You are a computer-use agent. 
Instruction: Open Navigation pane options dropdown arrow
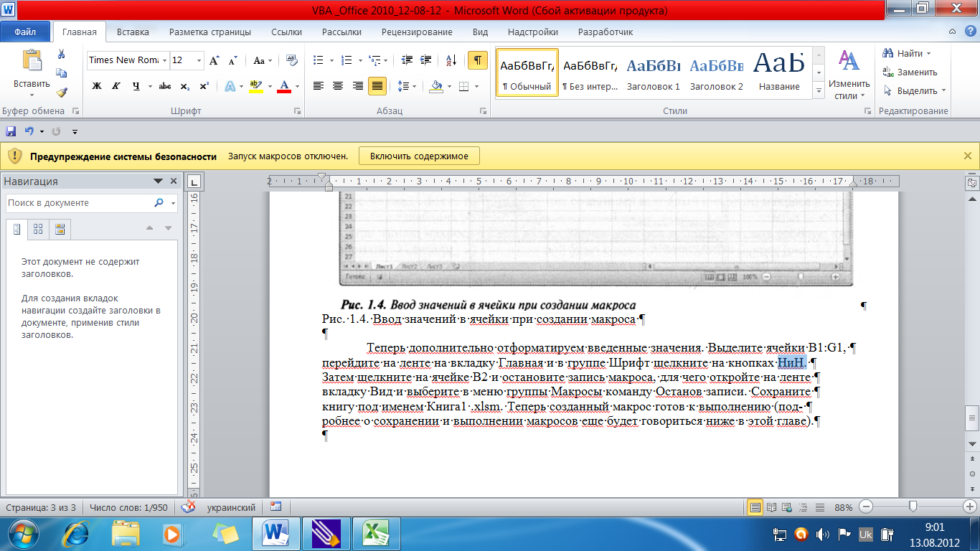tap(158, 182)
